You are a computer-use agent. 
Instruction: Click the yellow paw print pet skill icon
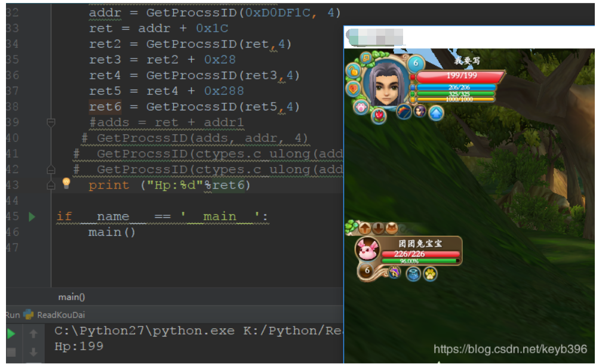430,273
